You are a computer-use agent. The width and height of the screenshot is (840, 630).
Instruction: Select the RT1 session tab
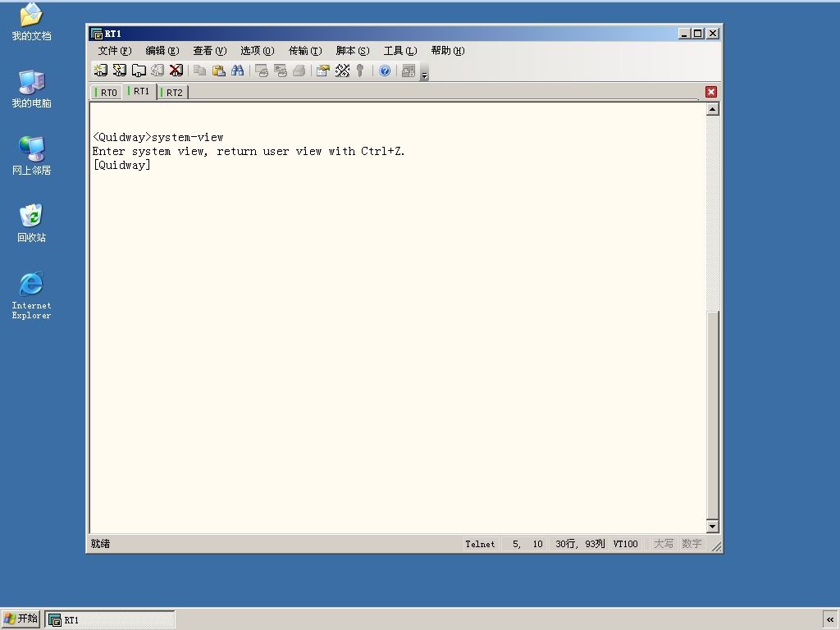pos(139,91)
